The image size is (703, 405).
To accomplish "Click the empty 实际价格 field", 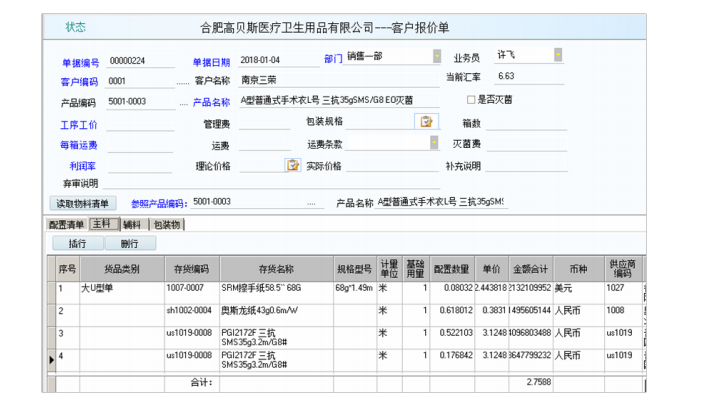I will [x=392, y=165].
